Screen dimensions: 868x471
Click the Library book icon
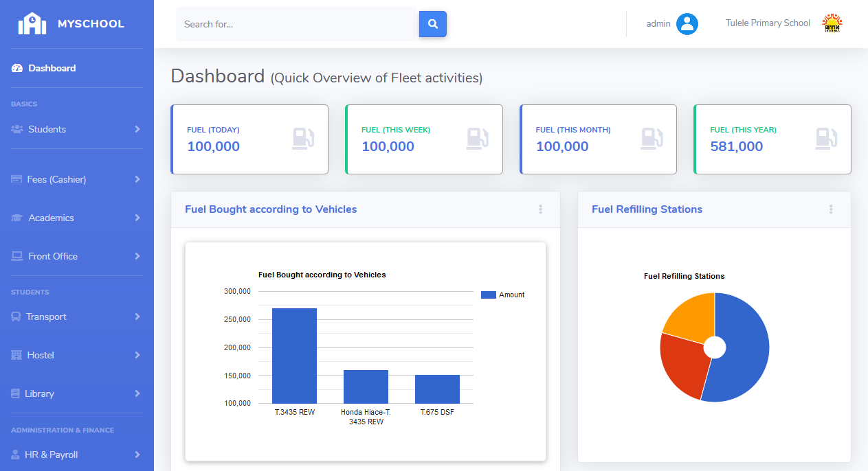15,393
